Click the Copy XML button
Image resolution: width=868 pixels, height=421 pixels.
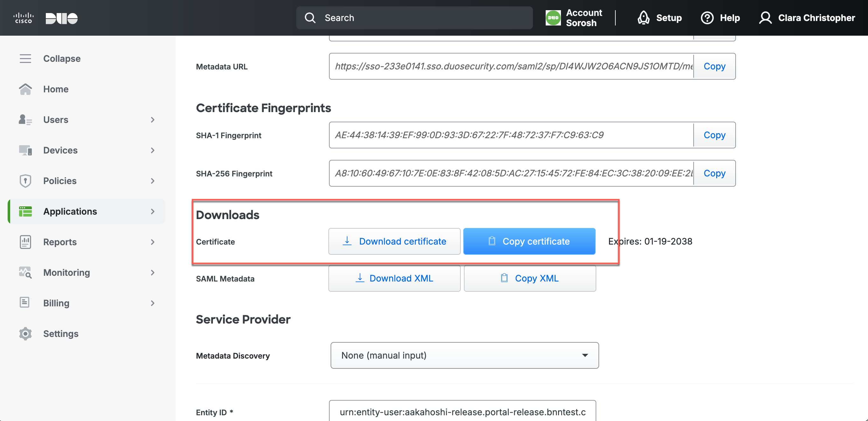[x=530, y=278]
